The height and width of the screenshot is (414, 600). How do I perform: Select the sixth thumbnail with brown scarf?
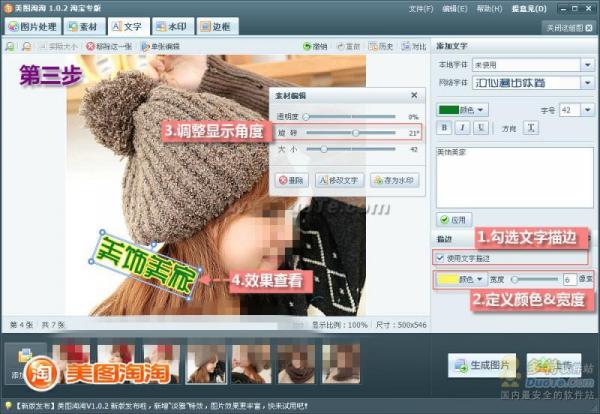[x=296, y=363]
